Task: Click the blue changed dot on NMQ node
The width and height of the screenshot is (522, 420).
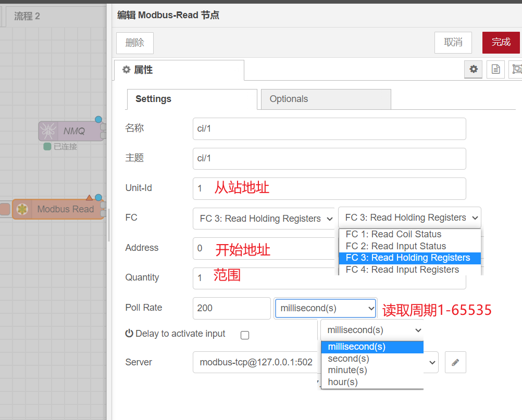Action: click(98, 119)
